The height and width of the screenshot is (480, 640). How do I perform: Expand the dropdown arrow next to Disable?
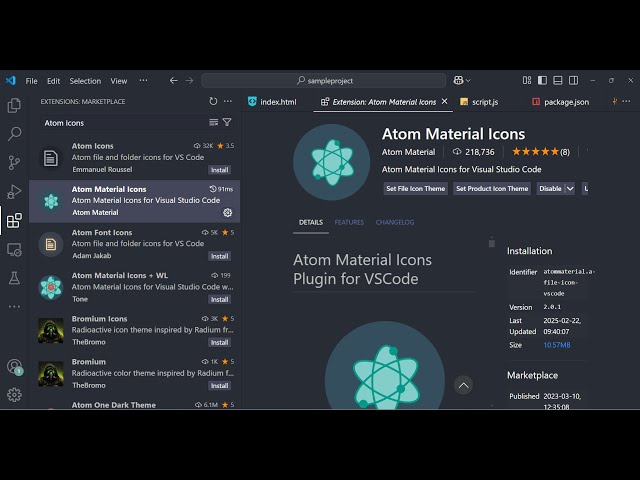(570, 188)
